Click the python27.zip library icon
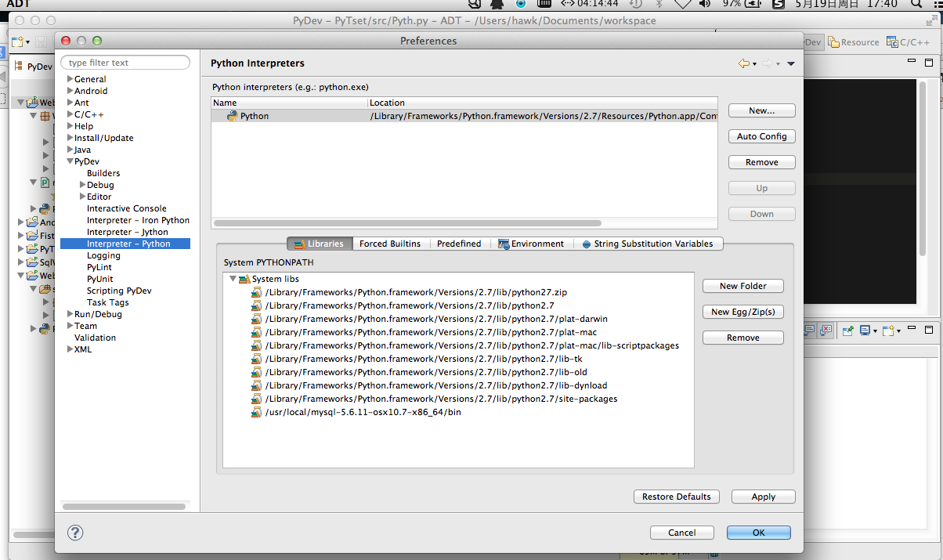 click(x=256, y=292)
